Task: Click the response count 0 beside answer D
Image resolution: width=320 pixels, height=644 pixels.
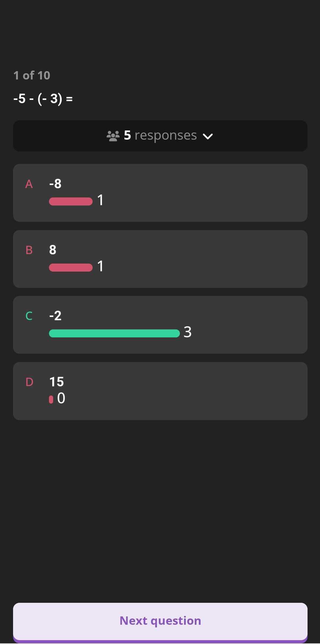Action: [x=61, y=398]
